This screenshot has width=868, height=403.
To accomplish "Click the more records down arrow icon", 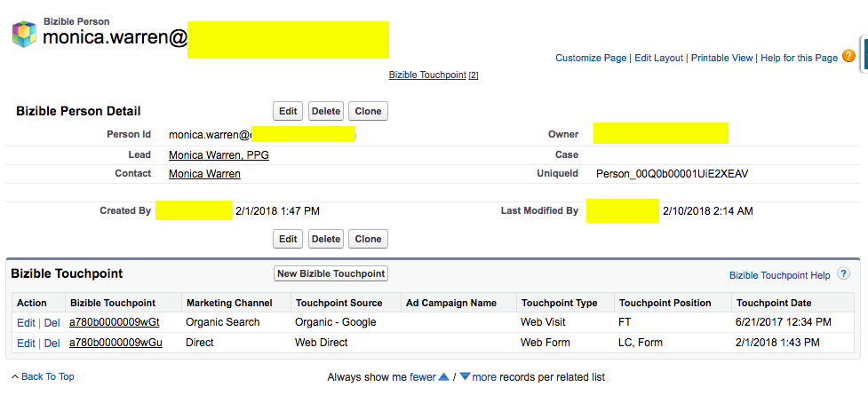I will pyautogui.click(x=465, y=377).
